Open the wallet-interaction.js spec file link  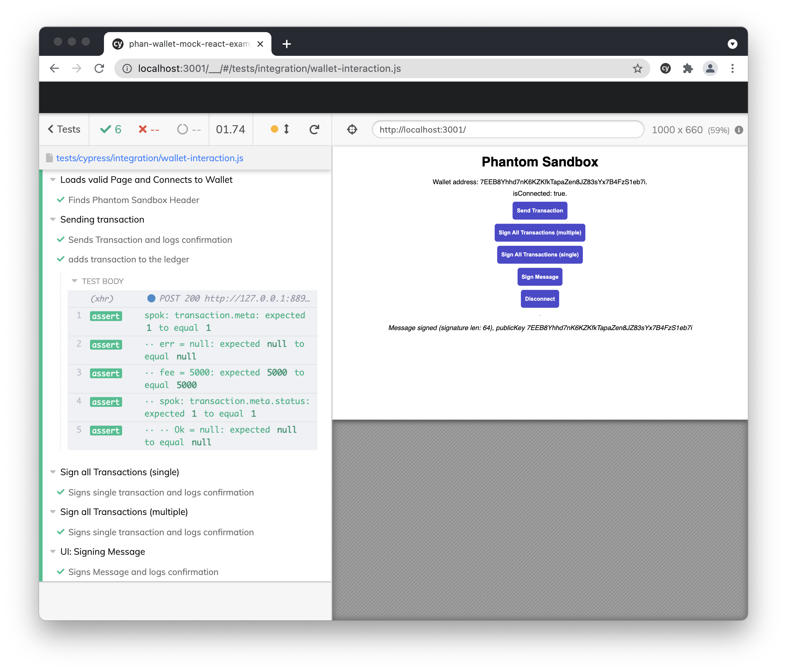coord(150,158)
